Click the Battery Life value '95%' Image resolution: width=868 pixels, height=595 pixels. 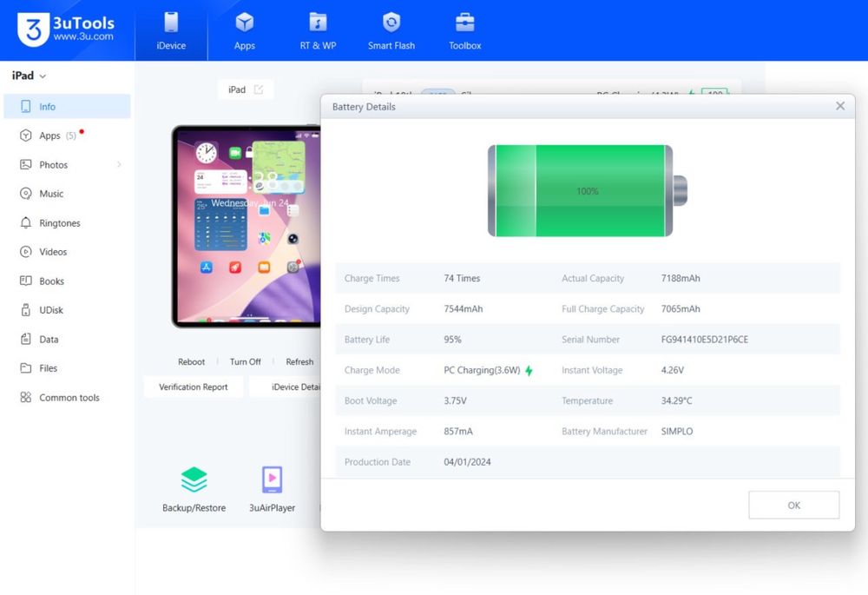452,340
